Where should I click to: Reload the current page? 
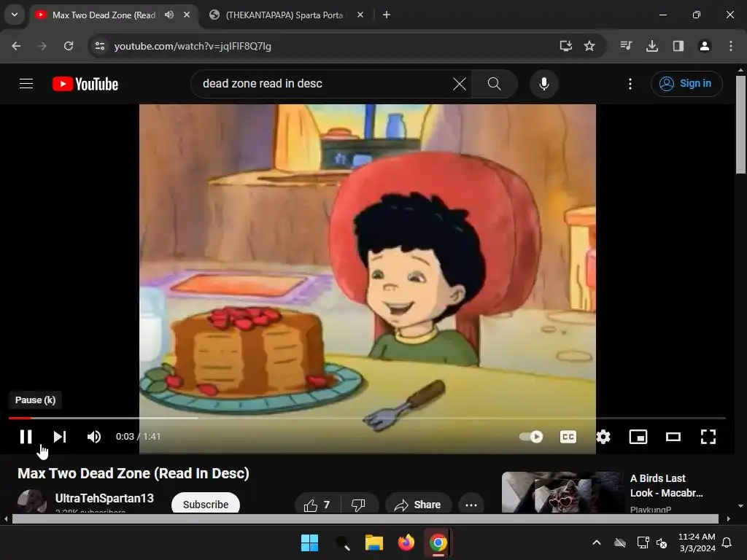(x=69, y=46)
